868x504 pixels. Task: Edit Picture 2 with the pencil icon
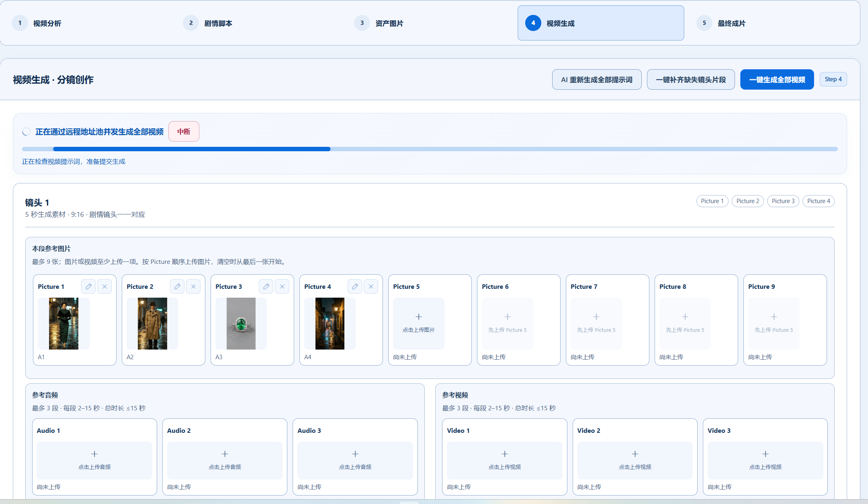[x=177, y=286]
